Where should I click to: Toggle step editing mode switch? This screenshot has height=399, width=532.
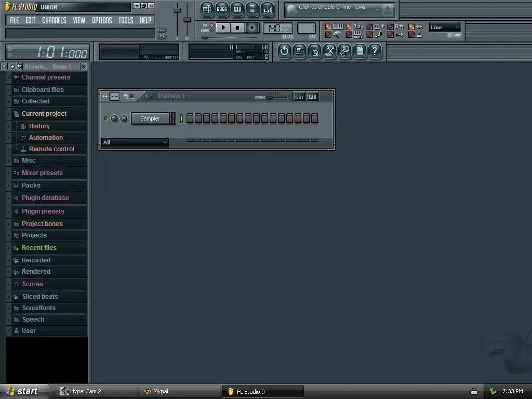point(370,35)
